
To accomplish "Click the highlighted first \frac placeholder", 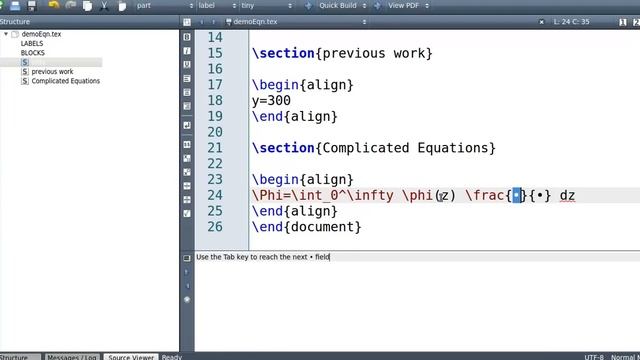I will 516,196.
